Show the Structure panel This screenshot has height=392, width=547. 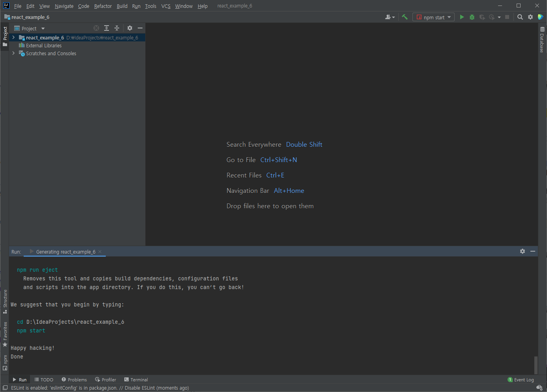pyautogui.click(x=5, y=301)
